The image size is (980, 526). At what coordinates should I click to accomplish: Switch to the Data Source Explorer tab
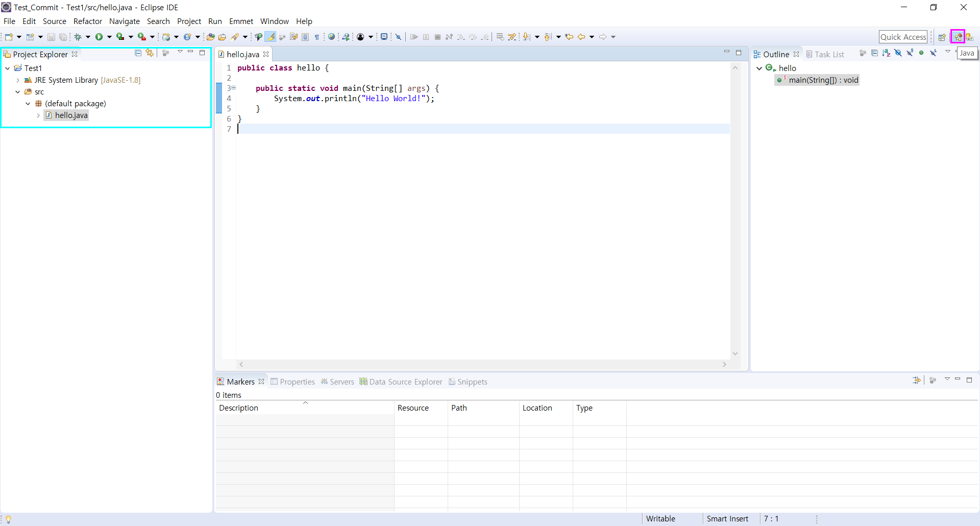[x=401, y=382]
